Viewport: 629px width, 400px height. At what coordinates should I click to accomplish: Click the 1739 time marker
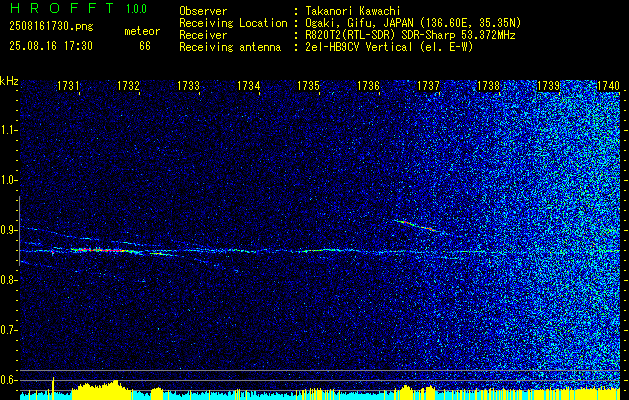pyautogui.click(x=548, y=85)
